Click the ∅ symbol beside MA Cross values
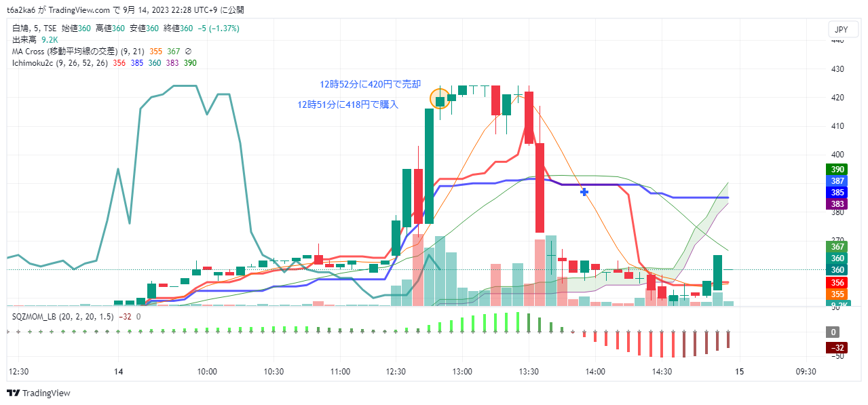Image resolution: width=868 pixels, height=405 pixels. point(188,51)
